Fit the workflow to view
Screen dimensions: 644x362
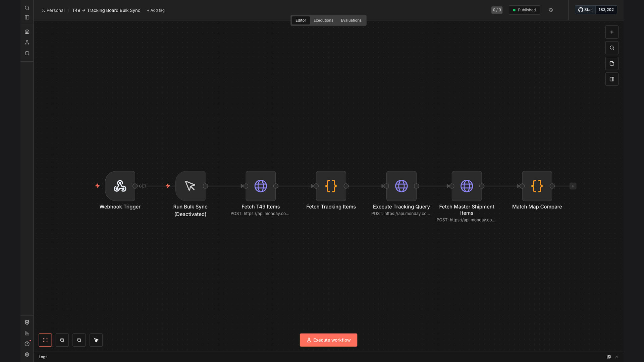[45, 340]
